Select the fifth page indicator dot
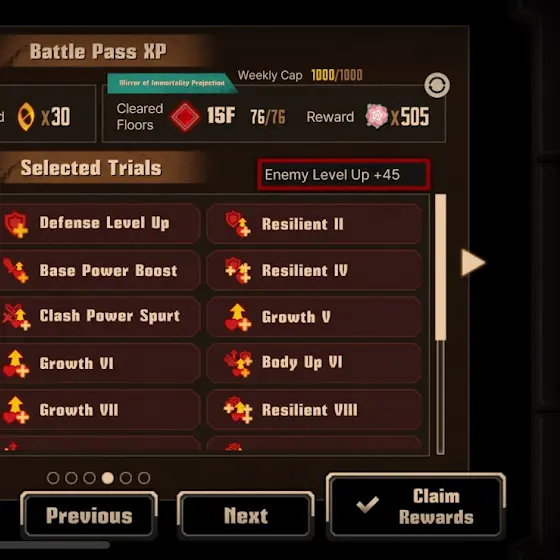The image size is (560, 560). click(126, 478)
